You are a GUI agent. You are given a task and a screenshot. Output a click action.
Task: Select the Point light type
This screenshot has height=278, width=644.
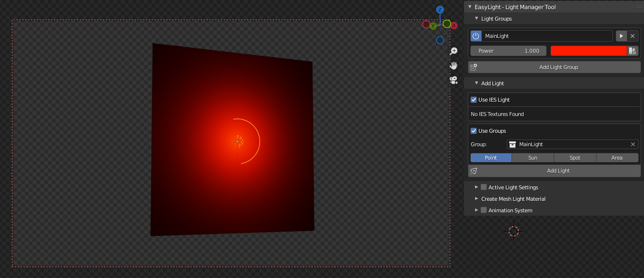point(491,158)
